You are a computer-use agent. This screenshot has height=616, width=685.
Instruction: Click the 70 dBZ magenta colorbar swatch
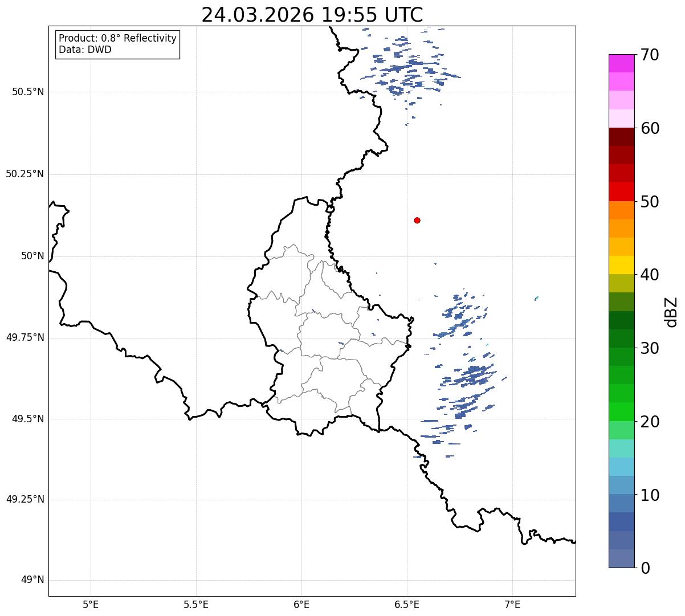[621, 63]
